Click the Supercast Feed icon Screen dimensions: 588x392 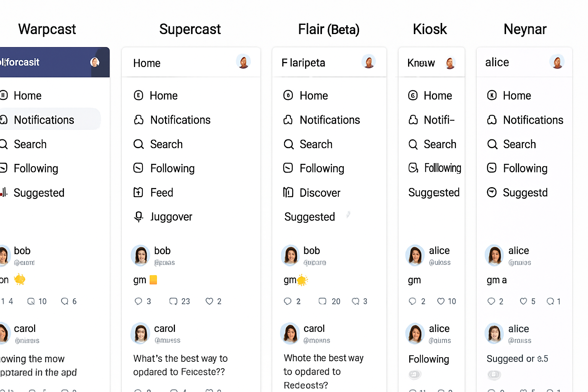[138, 192]
